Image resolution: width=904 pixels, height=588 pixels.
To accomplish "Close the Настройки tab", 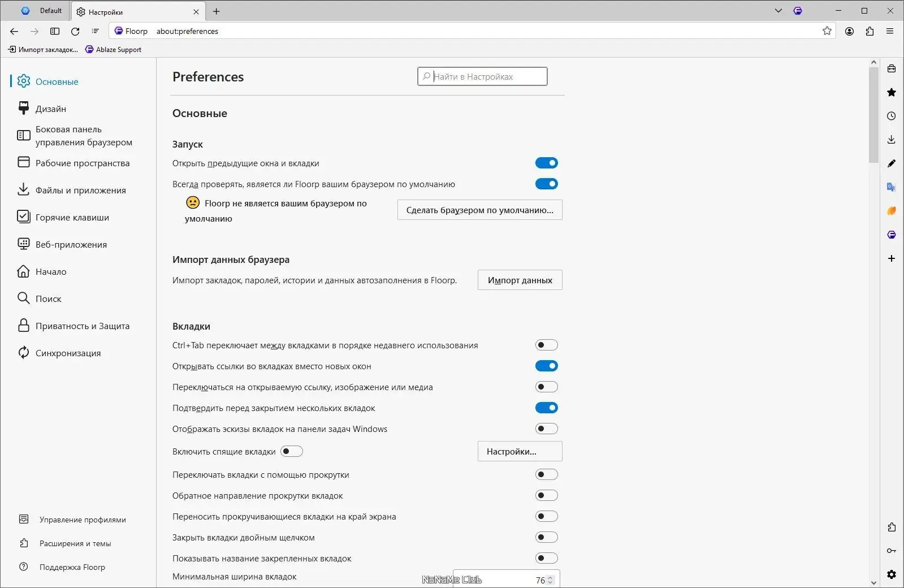I will pyautogui.click(x=196, y=11).
